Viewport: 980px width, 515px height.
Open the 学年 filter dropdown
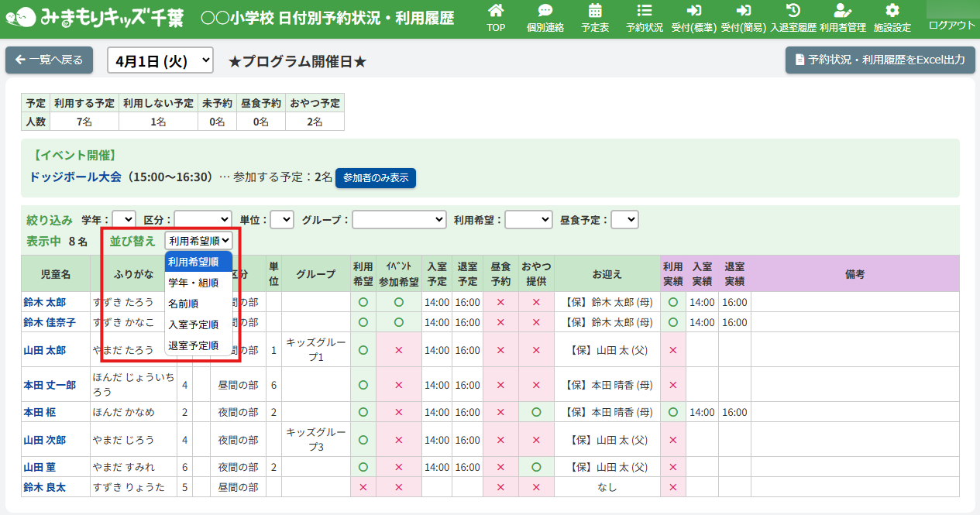(124, 220)
